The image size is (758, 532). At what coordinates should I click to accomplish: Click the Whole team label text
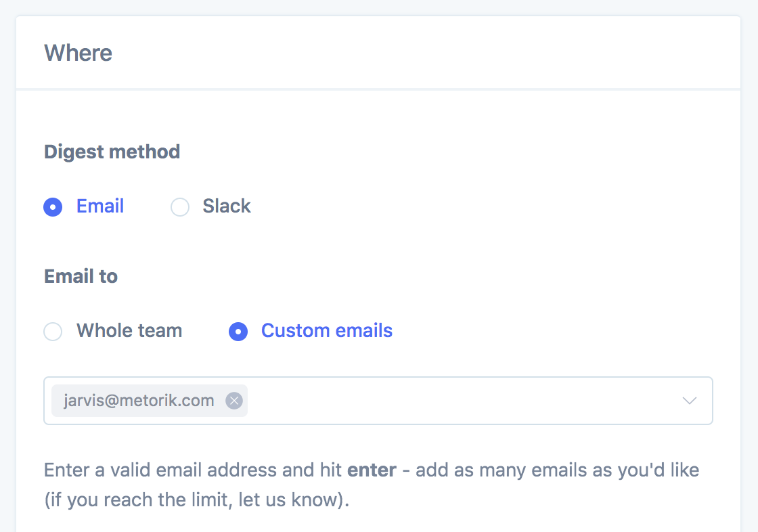(129, 330)
